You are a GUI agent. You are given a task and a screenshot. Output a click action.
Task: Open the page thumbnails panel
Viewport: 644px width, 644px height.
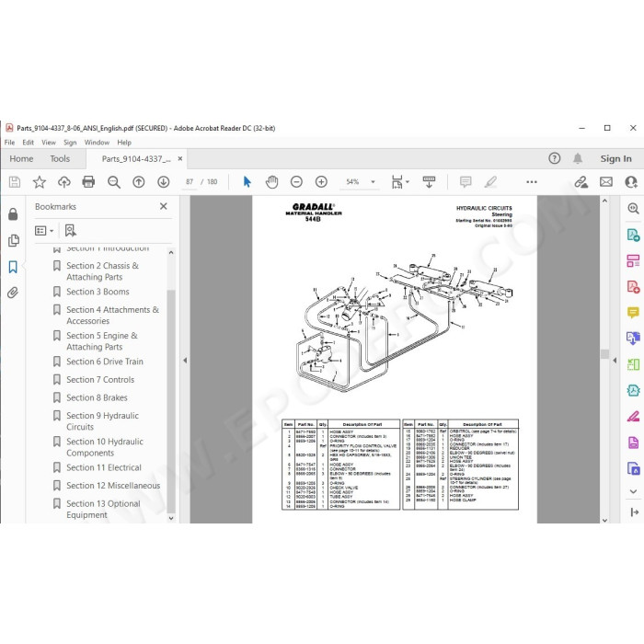(13, 240)
